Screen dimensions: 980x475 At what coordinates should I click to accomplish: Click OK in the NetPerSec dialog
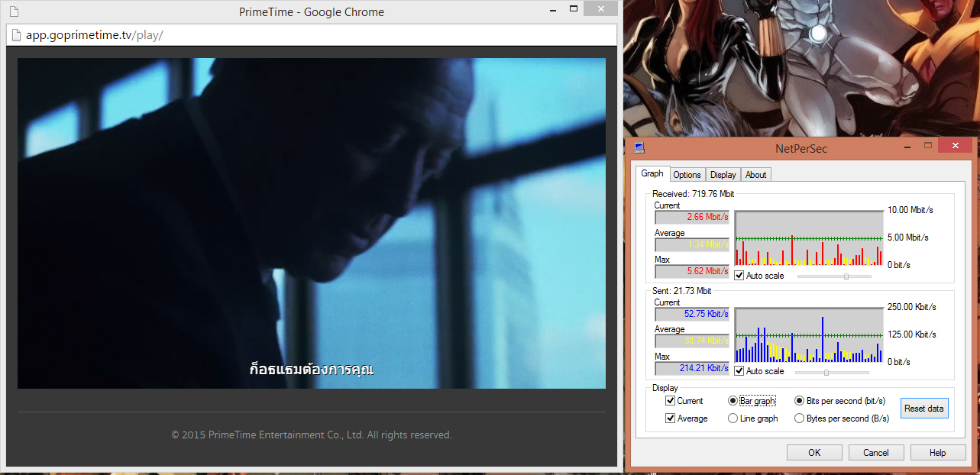click(814, 453)
